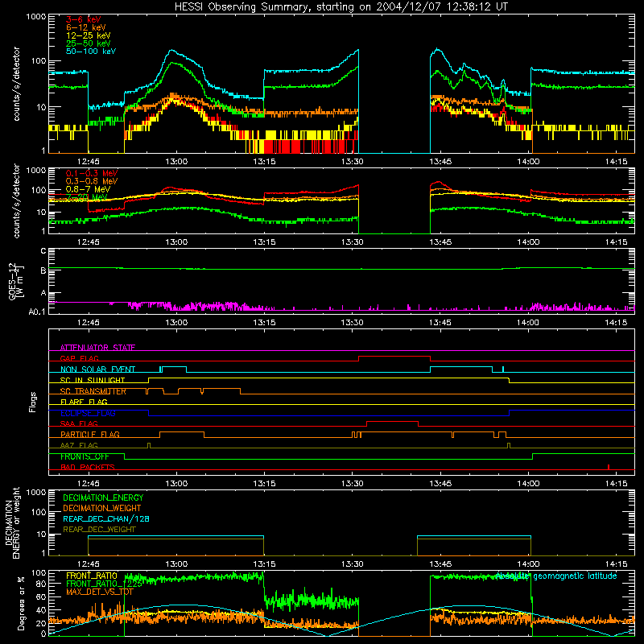Click the orange MAX_DET_VS_TOT legend label
The height and width of the screenshot is (644, 644).
coord(100,592)
